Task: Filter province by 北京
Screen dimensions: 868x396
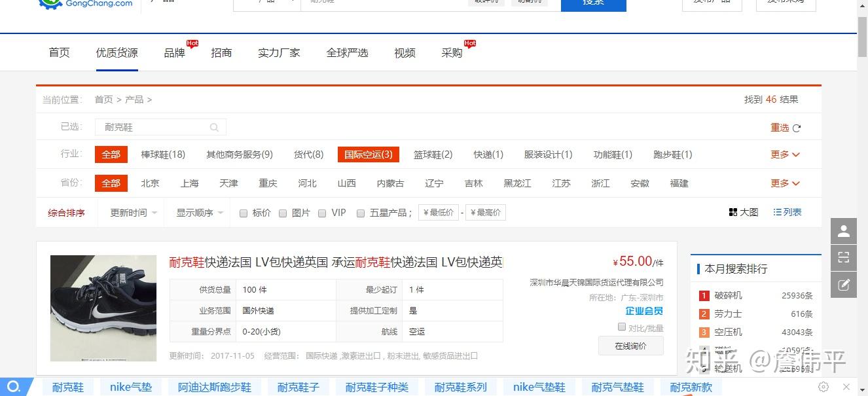Action: pyautogui.click(x=150, y=183)
